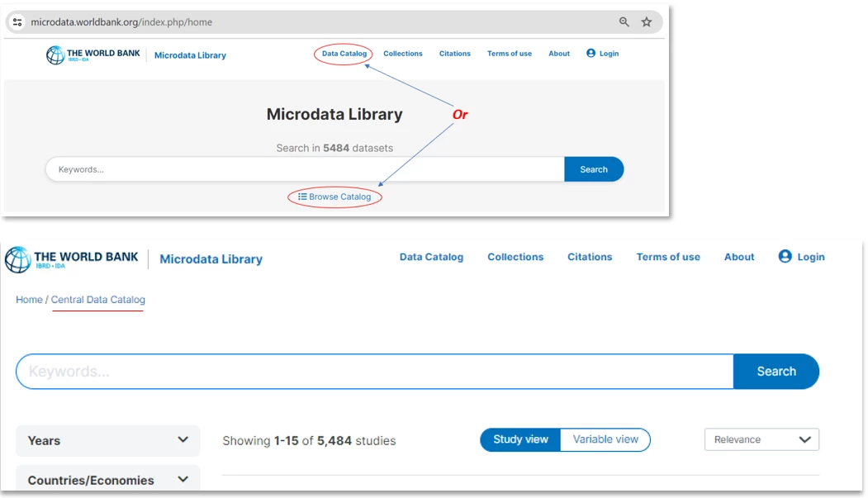Open the Relevance sort dropdown
This screenshot has height=498, width=868.
[x=761, y=439]
